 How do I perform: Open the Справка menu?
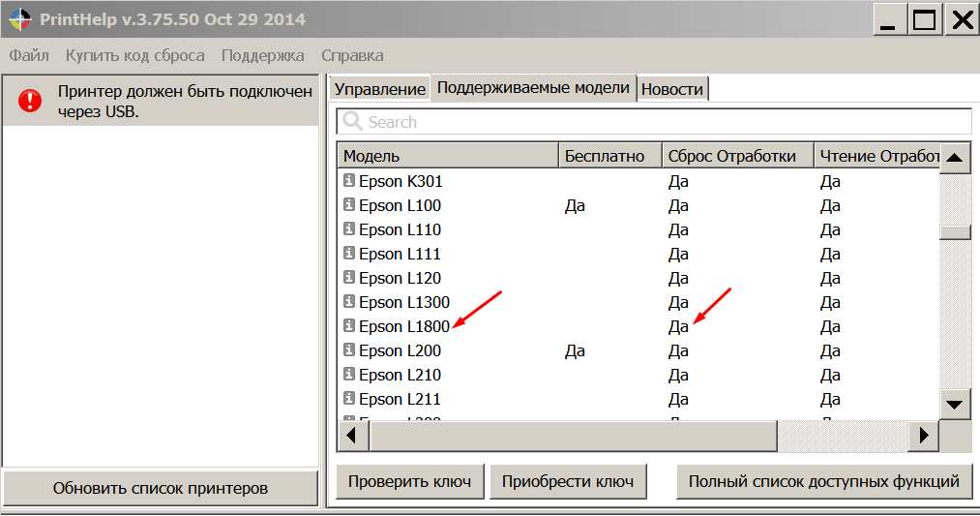pyautogui.click(x=352, y=55)
